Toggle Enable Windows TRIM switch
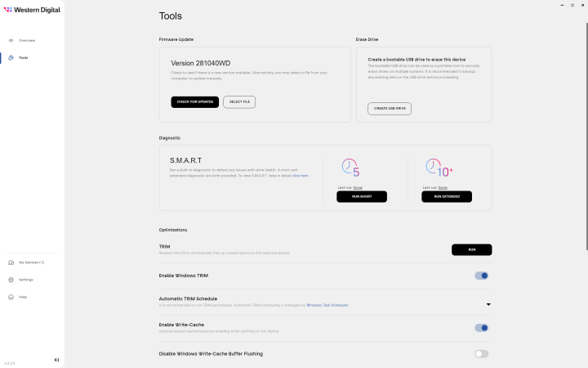The width and height of the screenshot is (588, 368). [481, 276]
